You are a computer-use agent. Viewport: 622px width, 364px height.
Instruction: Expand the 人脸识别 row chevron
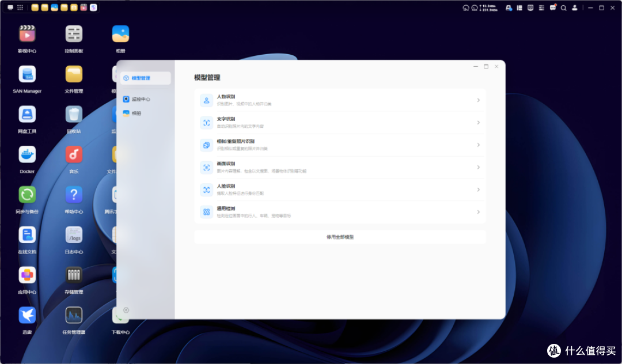pos(479,189)
